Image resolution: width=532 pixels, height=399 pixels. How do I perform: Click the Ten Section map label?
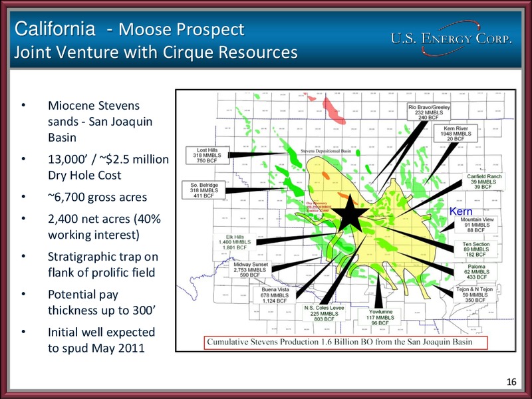point(475,249)
